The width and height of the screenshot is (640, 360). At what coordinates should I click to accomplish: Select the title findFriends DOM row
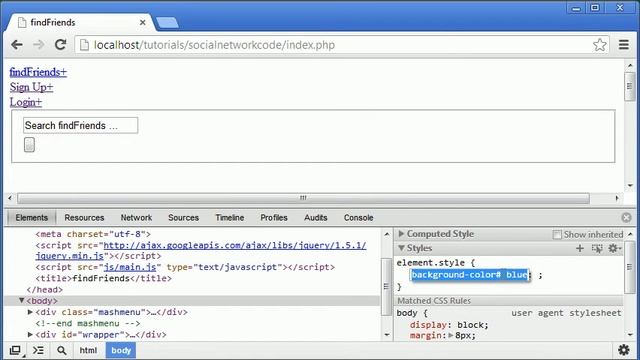click(x=103, y=278)
